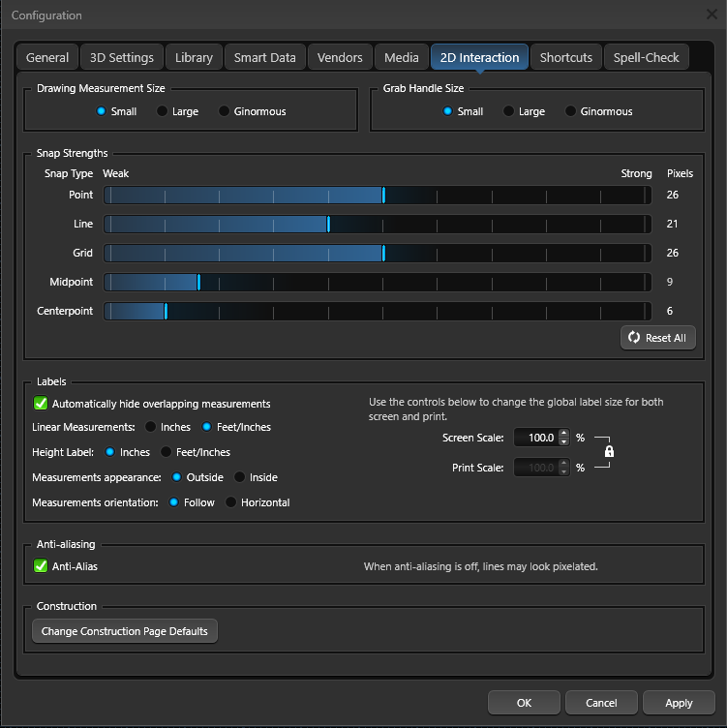Click the Point pixel value 26
Screen dimensions: 727x728
[x=672, y=195]
